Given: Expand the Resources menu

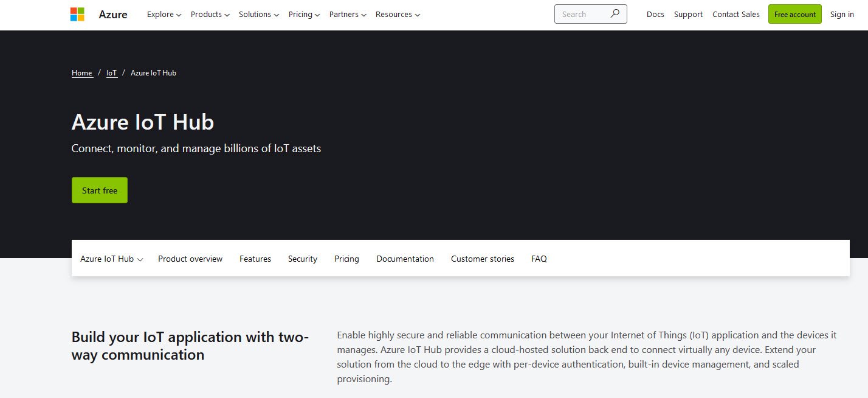Looking at the screenshot, I should (x=398, y=14).
